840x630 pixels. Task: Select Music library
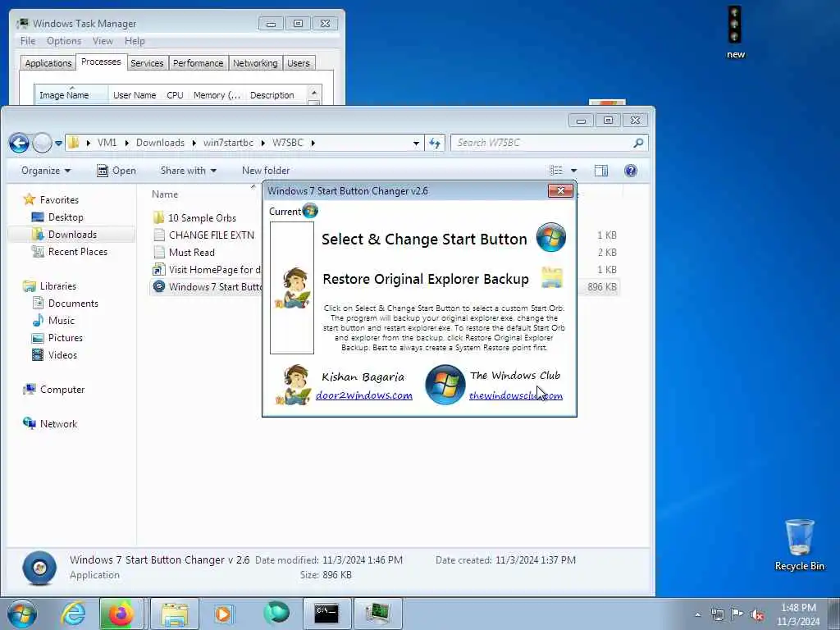(x=61, y=321)
